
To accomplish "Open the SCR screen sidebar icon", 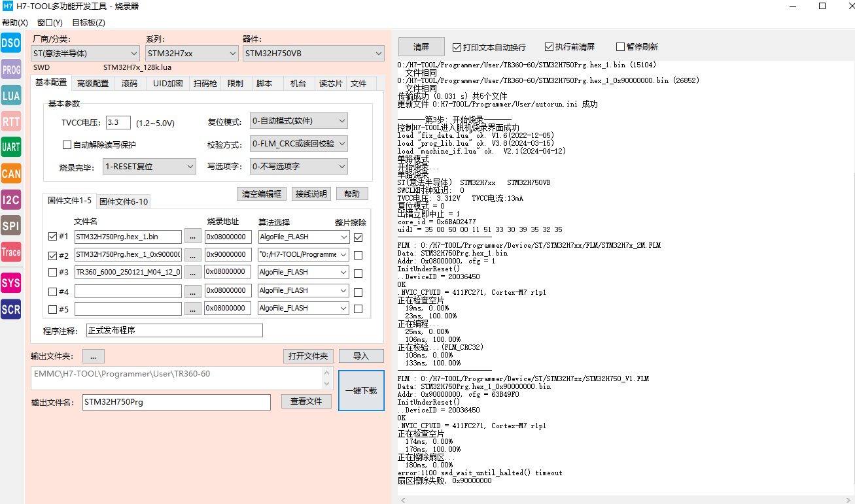I will coord(10,309).
